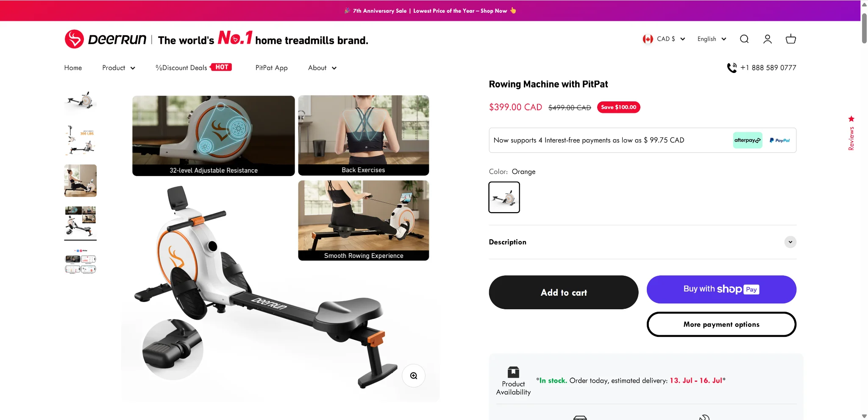The image size is (868, 420).
Task: Go to the PitPat App page
Action: (x=272, y=68)
